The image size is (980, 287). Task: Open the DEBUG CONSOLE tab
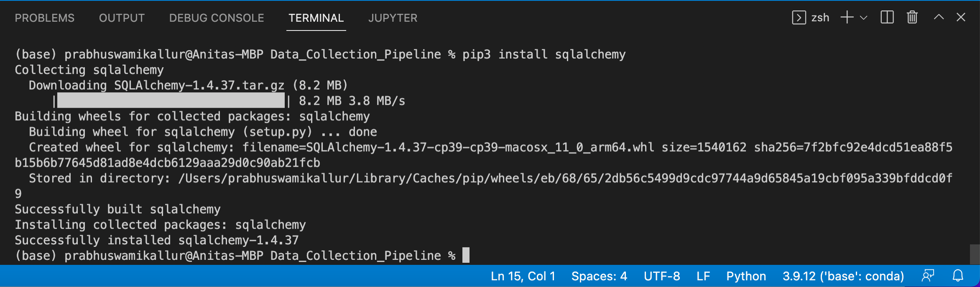click(x=216, y=18)
